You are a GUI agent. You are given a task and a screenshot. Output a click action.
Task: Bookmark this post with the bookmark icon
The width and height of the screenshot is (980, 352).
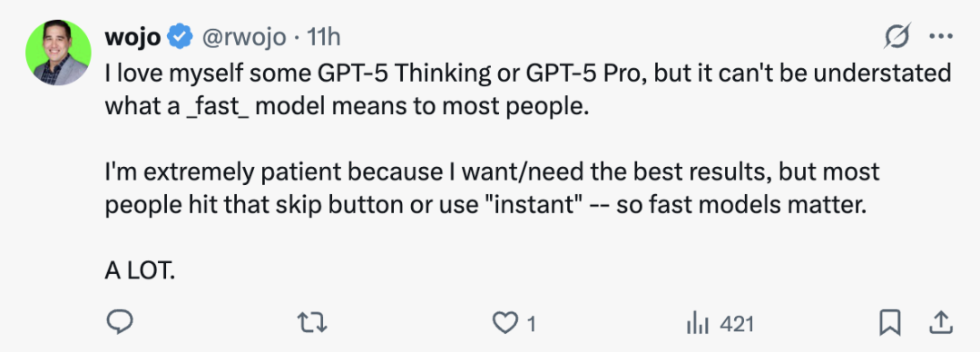pyautogui.click(x=889, y=323)
